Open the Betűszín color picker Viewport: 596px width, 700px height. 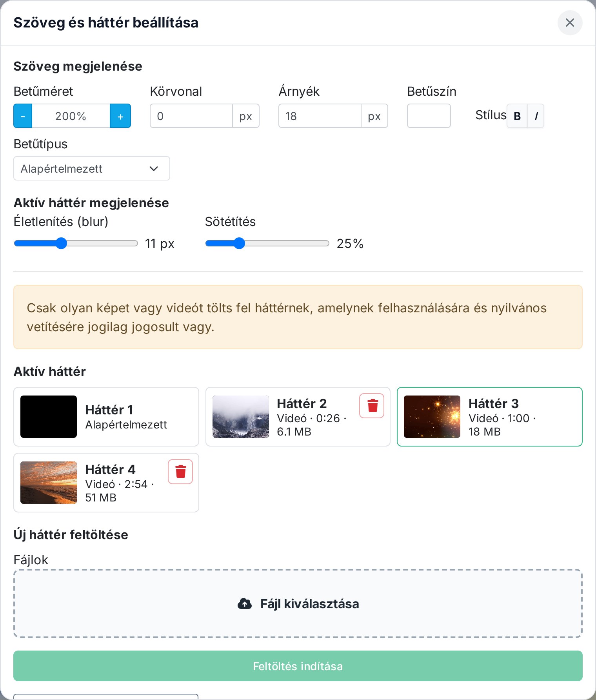[429, 116]
